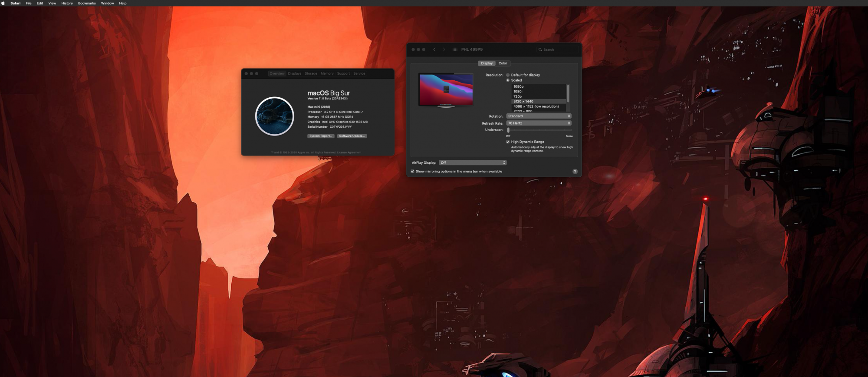The height and width of the screenshot is (377, 868).
Task: Select Default for display resolution
Action: tap(508, 75)
